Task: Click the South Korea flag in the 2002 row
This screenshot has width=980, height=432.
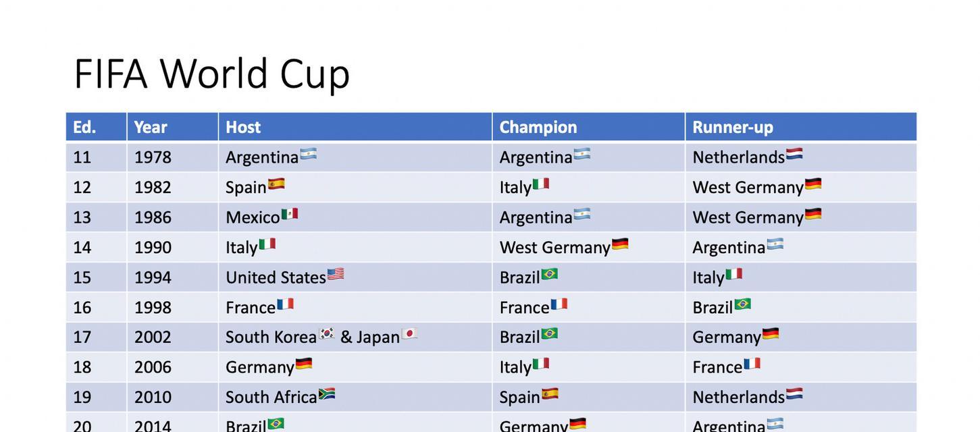Action: (327, 333)
